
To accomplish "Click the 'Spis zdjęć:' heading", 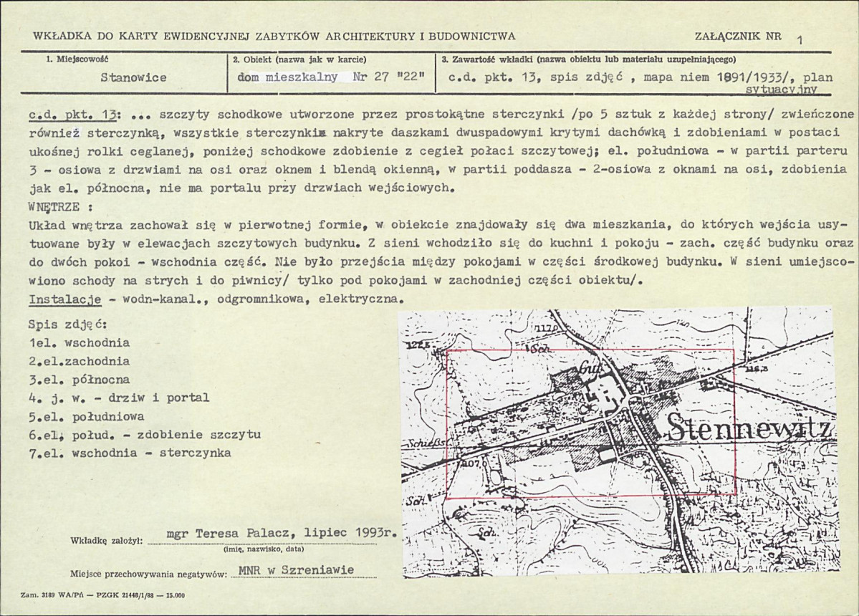I will [x=68, y=324].
